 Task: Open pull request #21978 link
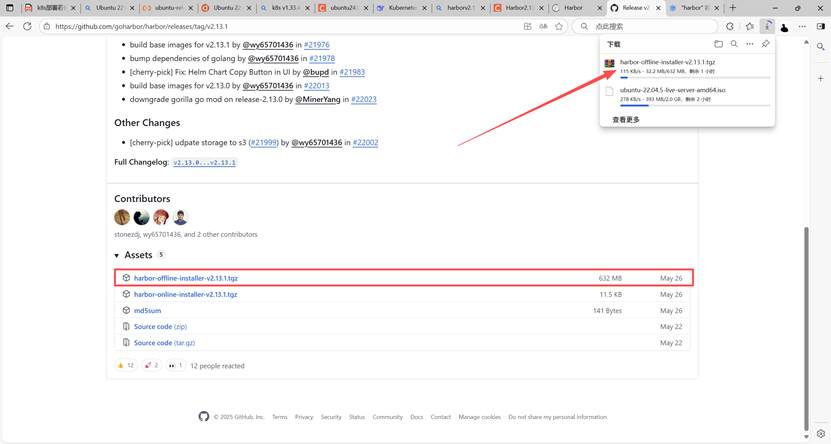click(x=322, y=58)
